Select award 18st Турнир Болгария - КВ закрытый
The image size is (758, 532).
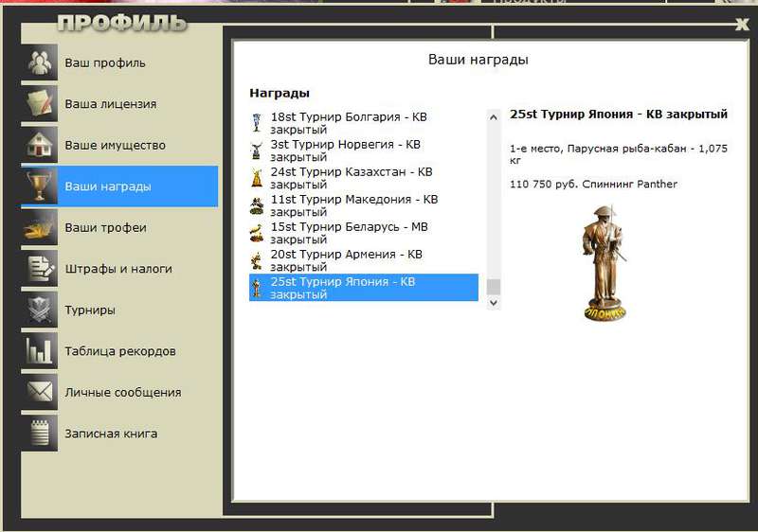pos(364,123)
